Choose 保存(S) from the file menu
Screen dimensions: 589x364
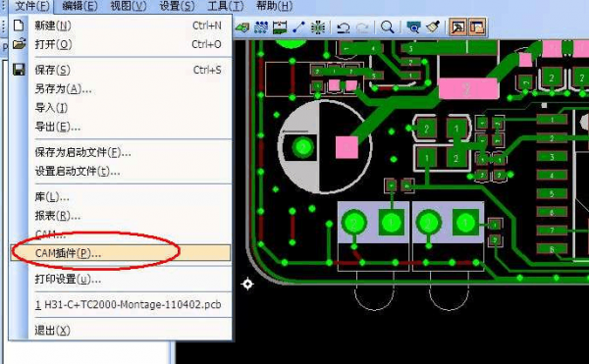point(121,70)
